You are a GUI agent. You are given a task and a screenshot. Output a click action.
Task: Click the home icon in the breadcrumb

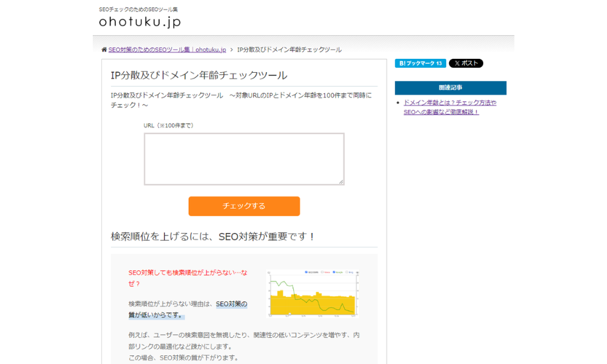click(103, 50)
